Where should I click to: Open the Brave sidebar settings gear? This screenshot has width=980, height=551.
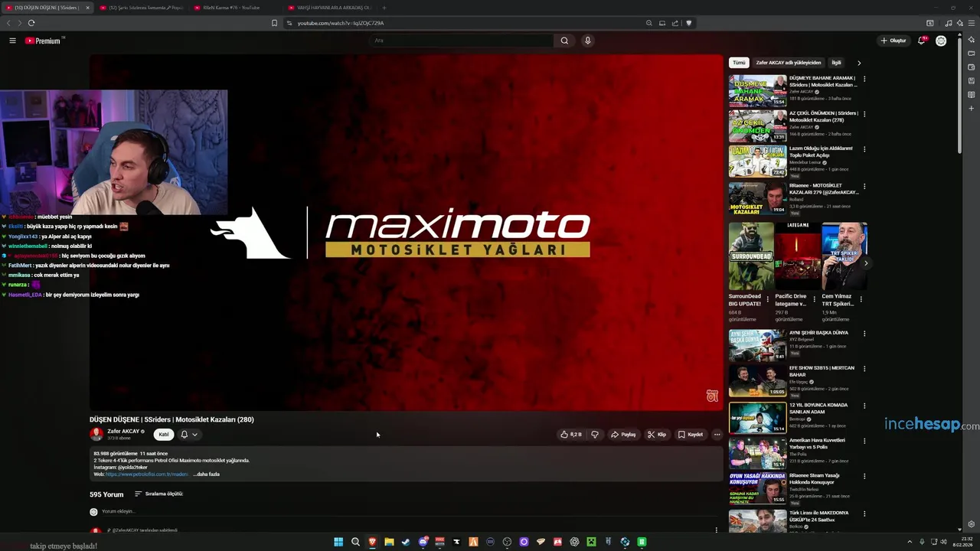972,524
